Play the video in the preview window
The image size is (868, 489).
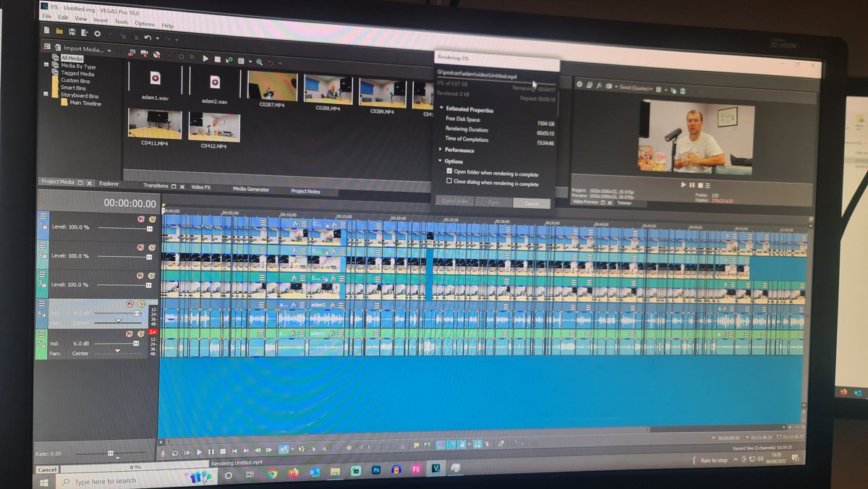[683, 184]
